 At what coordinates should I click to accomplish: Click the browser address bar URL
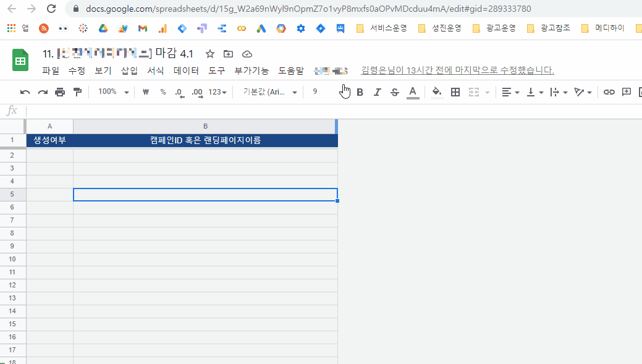(x=308, y=9)
